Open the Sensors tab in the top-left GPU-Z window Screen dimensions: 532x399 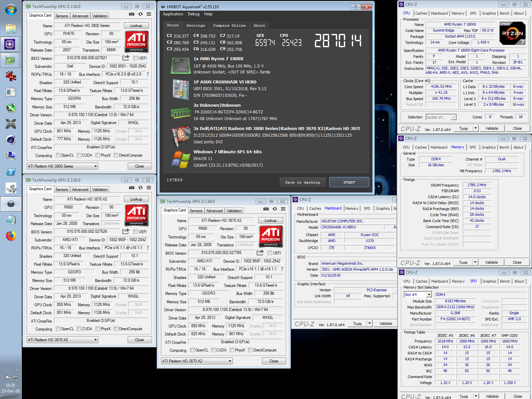click(x=62, y=16)
